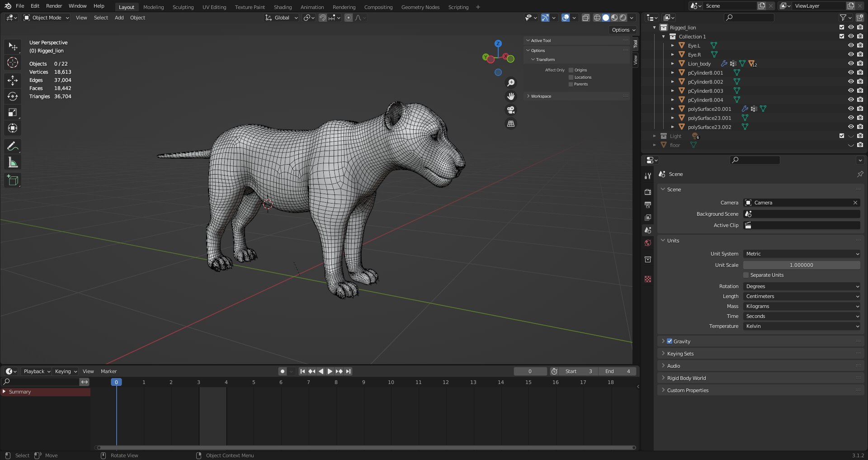Open the Length units dropdown
The image size is (868, 460).
pyautogui.click(x=802, y=296)
